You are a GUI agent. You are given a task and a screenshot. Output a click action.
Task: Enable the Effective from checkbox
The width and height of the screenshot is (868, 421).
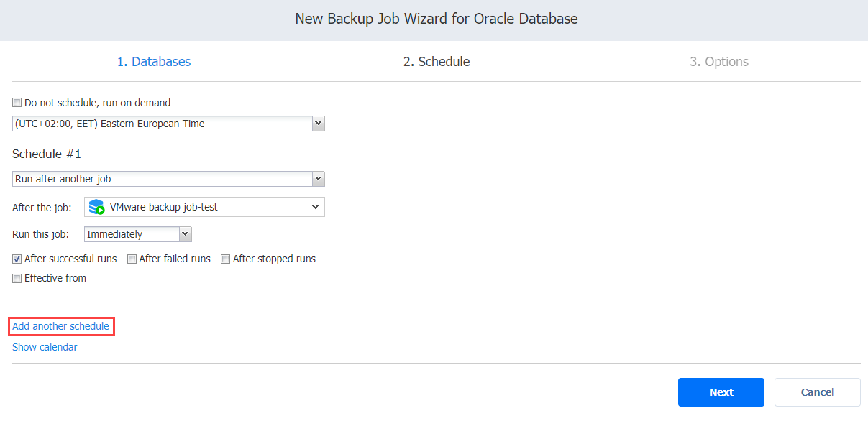pos(17,278)
